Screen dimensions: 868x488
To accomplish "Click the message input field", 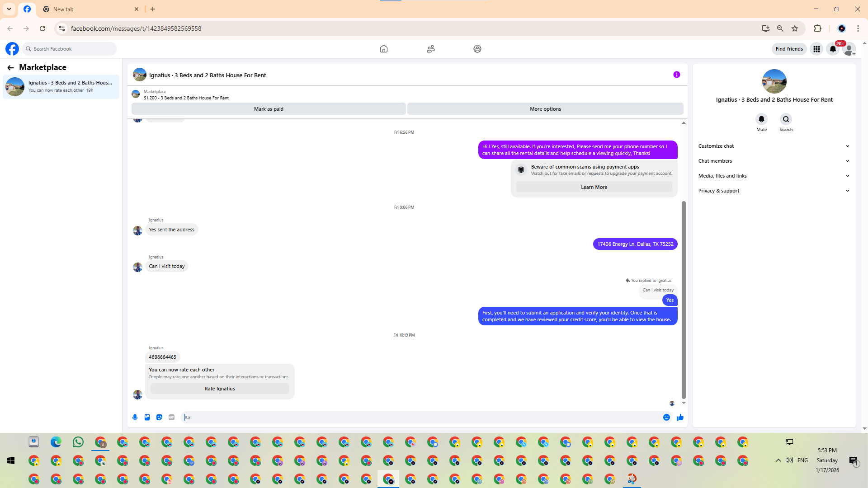I will [x=420, y=418].
